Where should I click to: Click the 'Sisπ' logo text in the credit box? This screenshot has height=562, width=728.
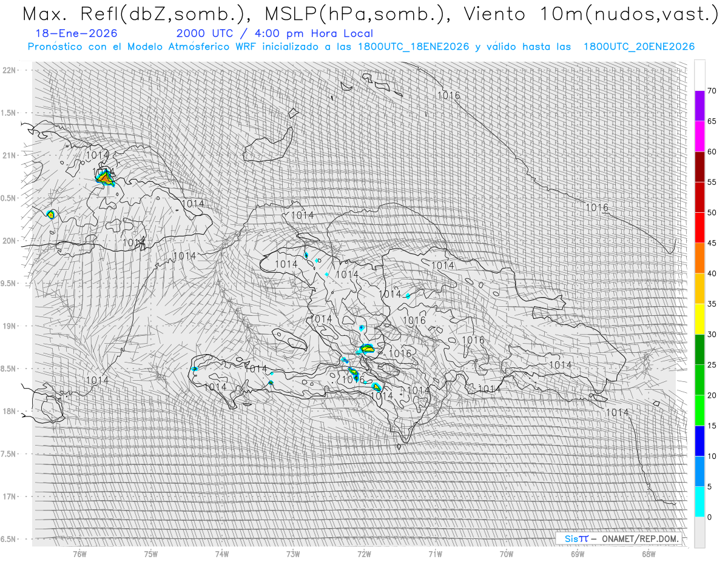coord(576,538)
